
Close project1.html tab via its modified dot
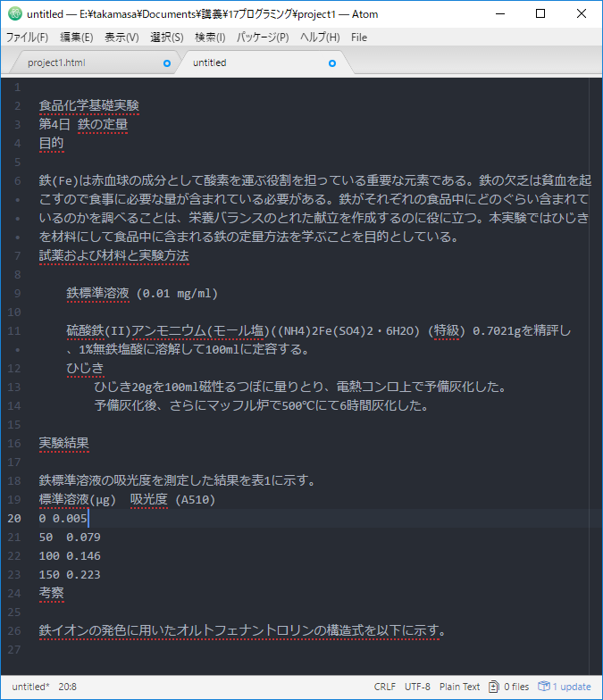click(x=167, y=63)
